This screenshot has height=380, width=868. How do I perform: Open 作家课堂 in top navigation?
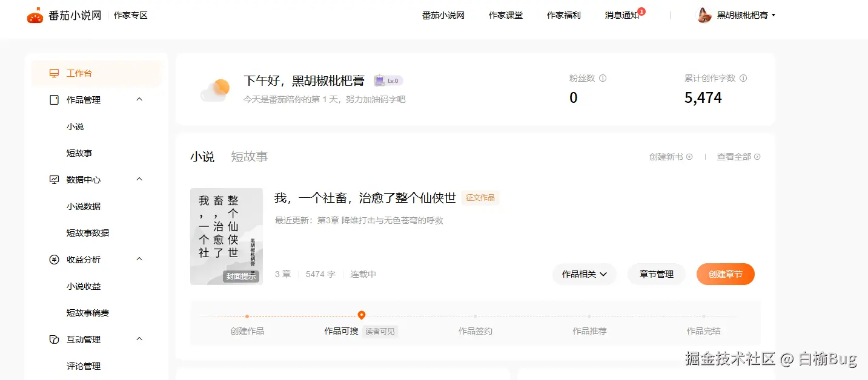(506, 15)
